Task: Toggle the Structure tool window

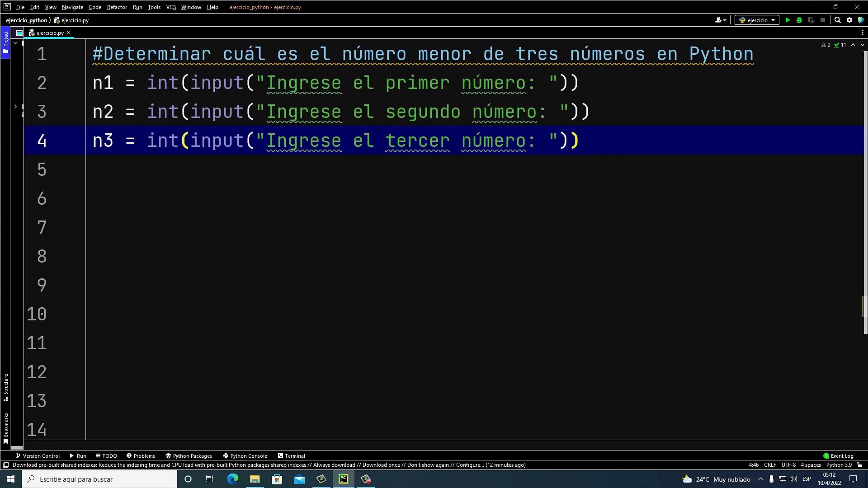Action: click(5, 387)
